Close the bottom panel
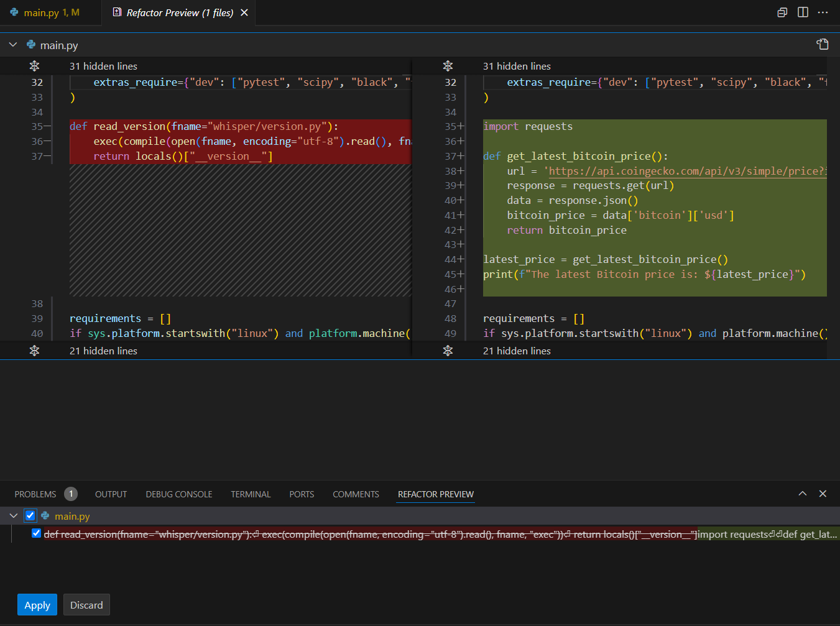Screen dimensions: 840x626 coord(823,494)
